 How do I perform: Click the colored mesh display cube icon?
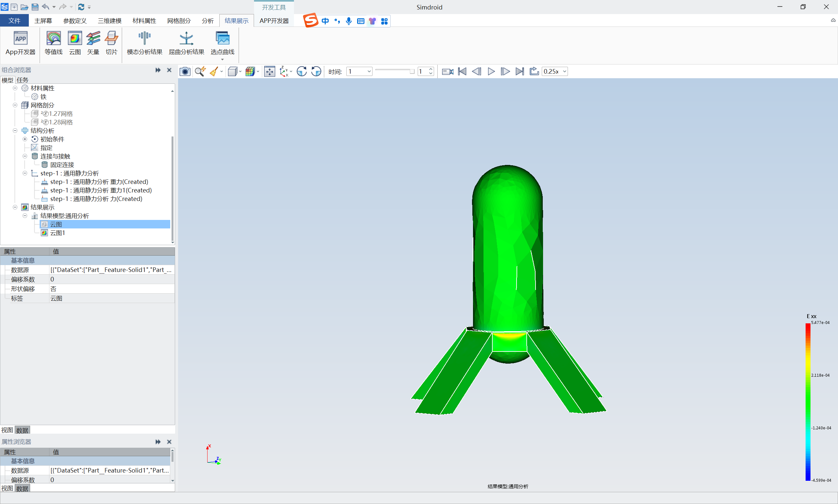[250, 71]
